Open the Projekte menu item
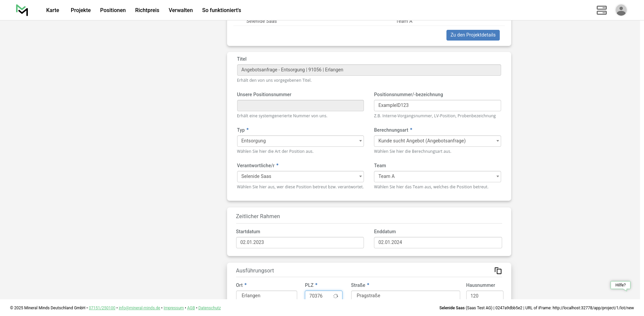The height and width of the screenshot is (316, 644). pyautogui.click(x=80, y=10)
